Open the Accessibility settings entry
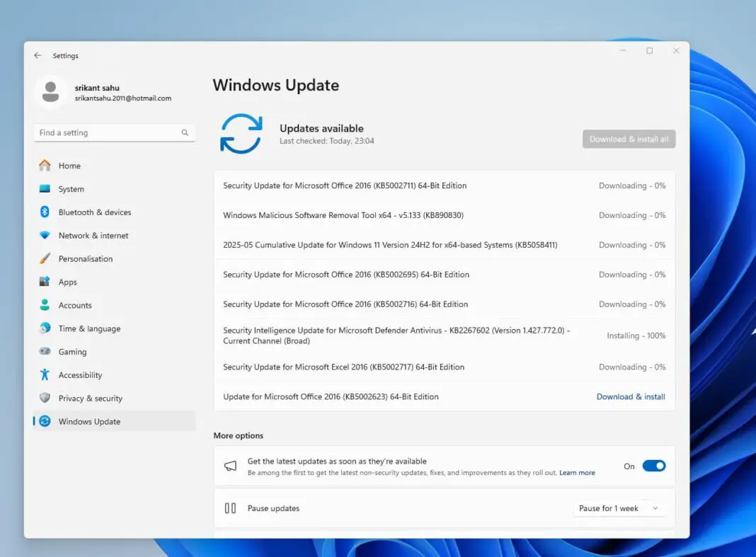Image resolution: width=756 pixels, height=557 pixels. pyautogui.click(x=79, y=374)
